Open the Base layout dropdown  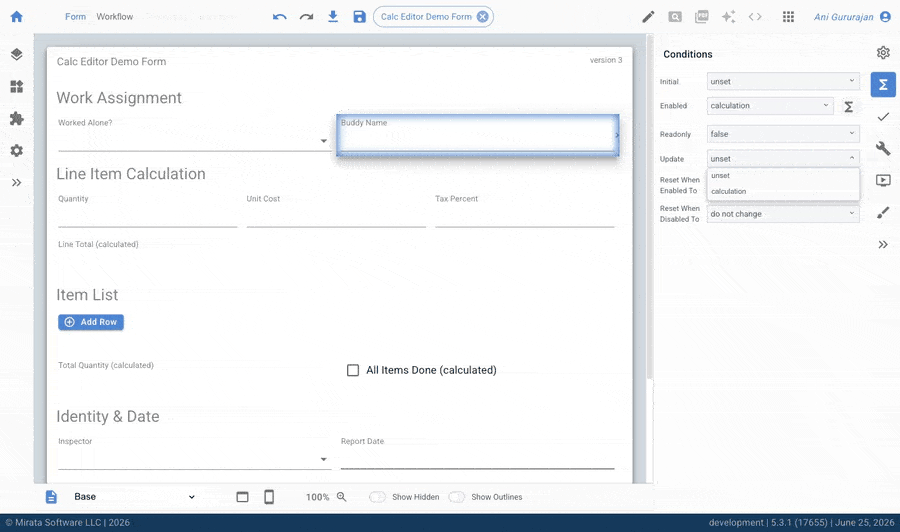pyautogui.click(x=135, y=497)
